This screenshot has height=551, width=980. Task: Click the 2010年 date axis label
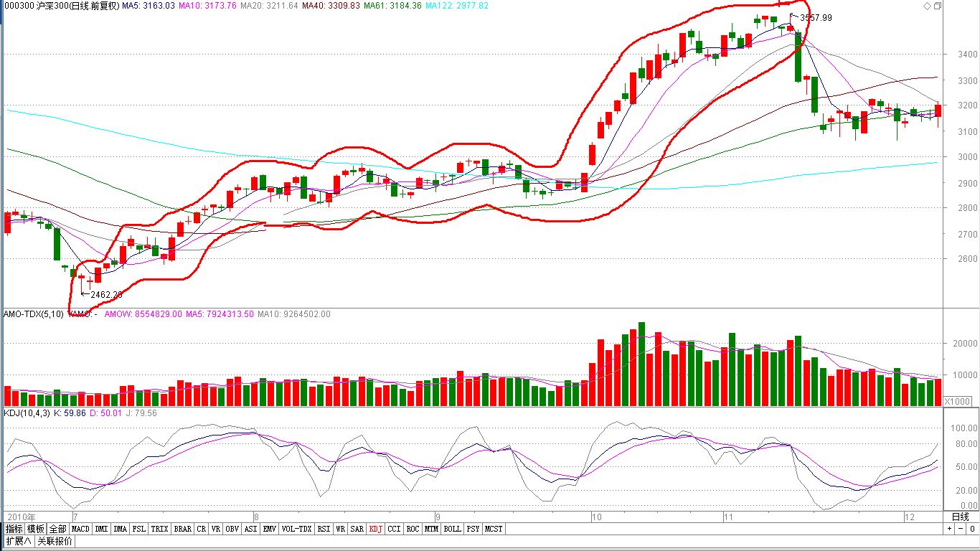tap(22, 517)
